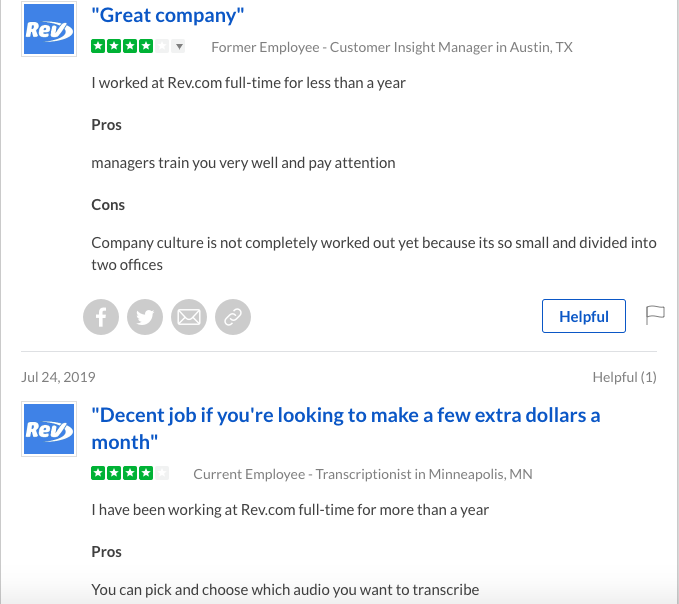Mark the Great company review as Helpful
The width and height of the screenshot is (679, 604).
point(584,316)
